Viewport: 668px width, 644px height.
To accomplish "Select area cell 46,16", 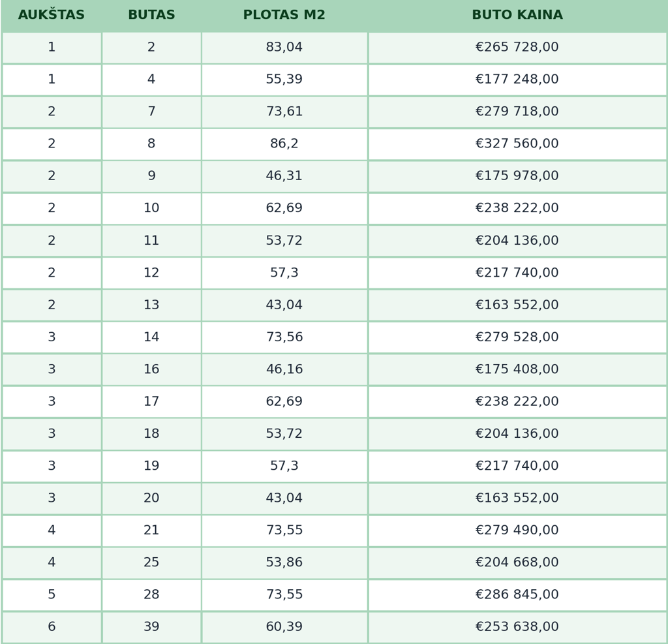I will pos(284,369).
